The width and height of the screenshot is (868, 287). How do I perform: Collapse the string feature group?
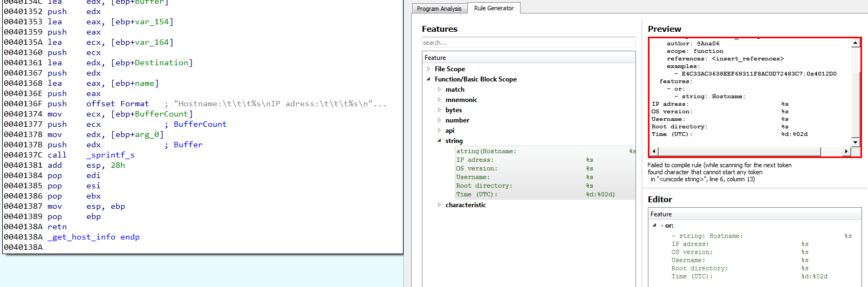pos(439,141)
